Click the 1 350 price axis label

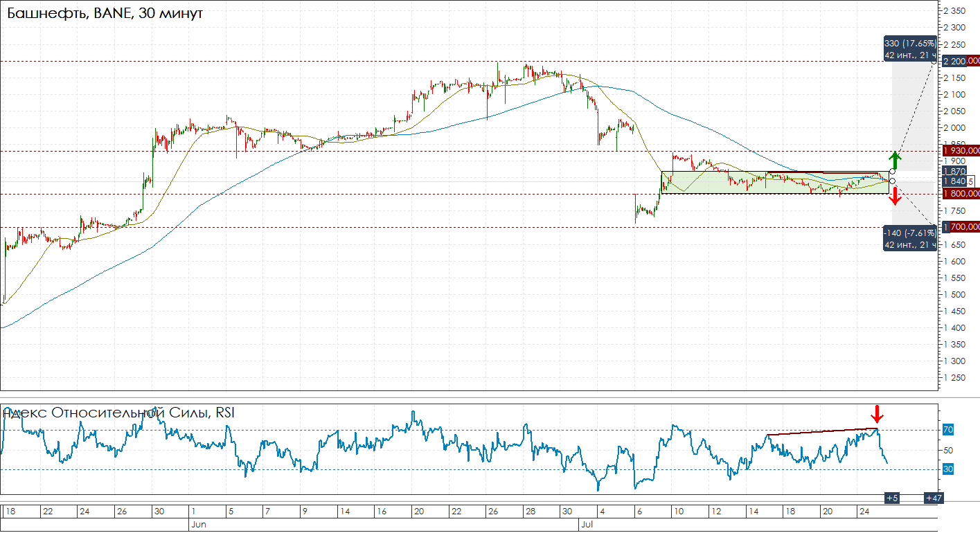tap(954, 344)
